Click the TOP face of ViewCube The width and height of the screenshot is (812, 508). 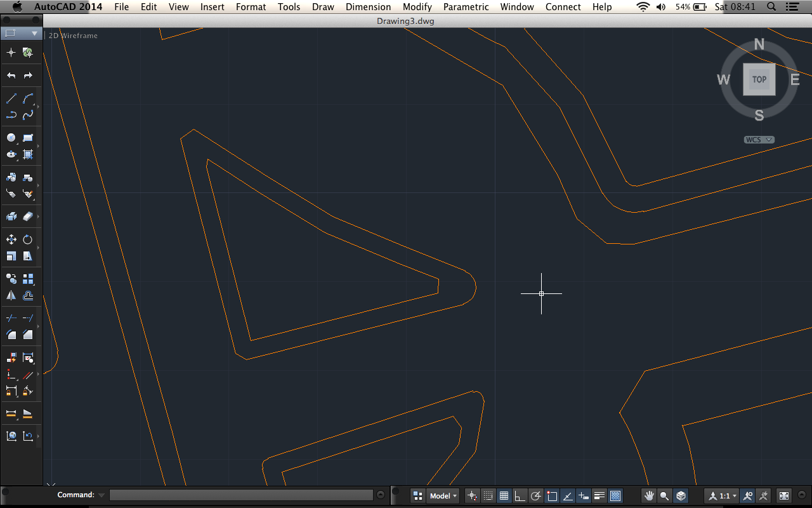click(759, 79)
